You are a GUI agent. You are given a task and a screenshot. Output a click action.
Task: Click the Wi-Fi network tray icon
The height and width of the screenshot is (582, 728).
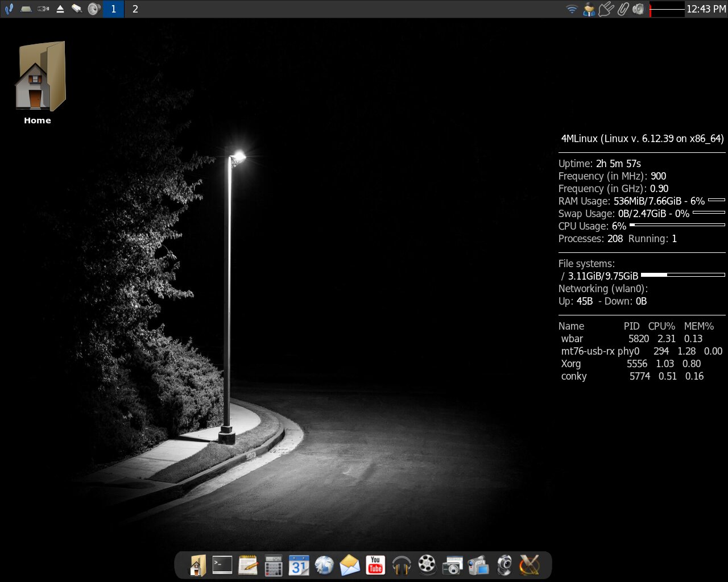572,9
